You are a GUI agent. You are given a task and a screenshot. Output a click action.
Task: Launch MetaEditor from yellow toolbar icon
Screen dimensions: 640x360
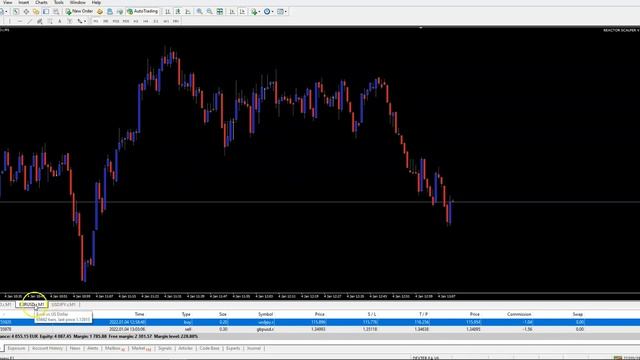tap(100, 11)
